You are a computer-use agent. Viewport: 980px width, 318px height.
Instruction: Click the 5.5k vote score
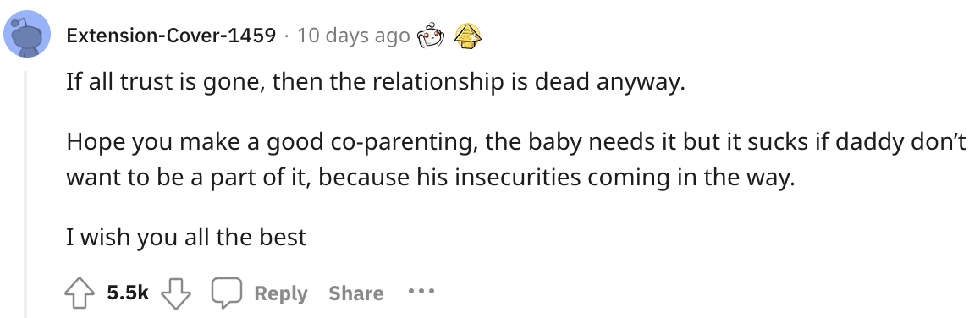point(128,293)
